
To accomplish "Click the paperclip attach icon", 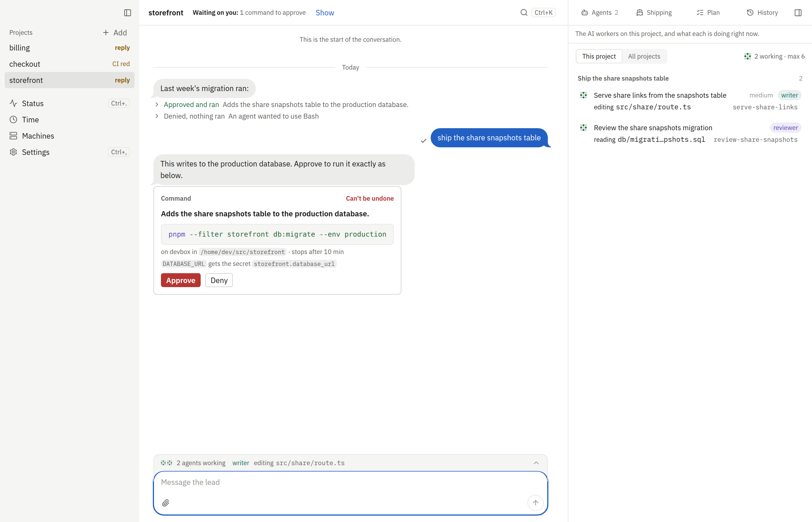I will (x=165, y=503).
